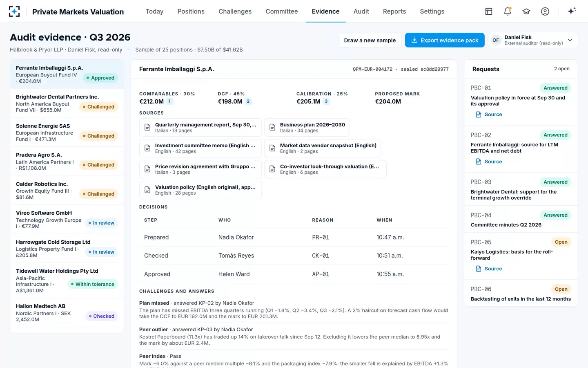Open the Settings tab
Image resolution: width=588 pixels, height=368 pixels.
click(x=432, y=11)
